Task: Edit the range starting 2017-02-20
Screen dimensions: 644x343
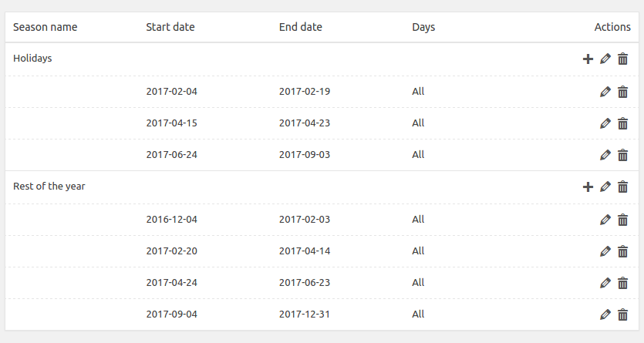Action: click(x=605, y=251)
